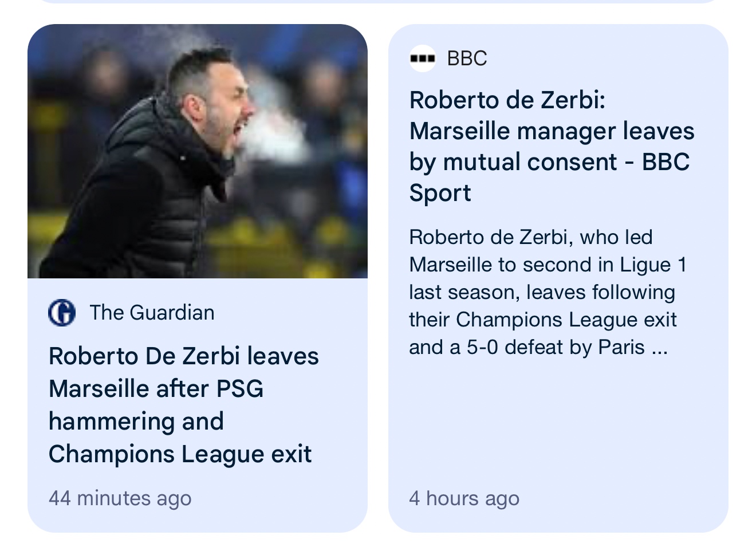This screenshot has height=547, width=756.
Task: Select "The Guardian" source name
Action: [x=152, y=313]
